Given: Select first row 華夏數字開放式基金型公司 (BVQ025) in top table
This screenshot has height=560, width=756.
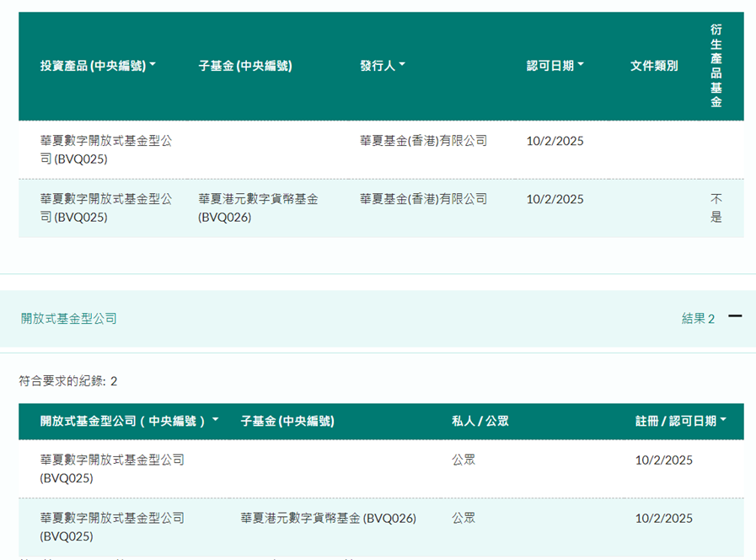Looking at the screenshot, I should coord(106,150).
